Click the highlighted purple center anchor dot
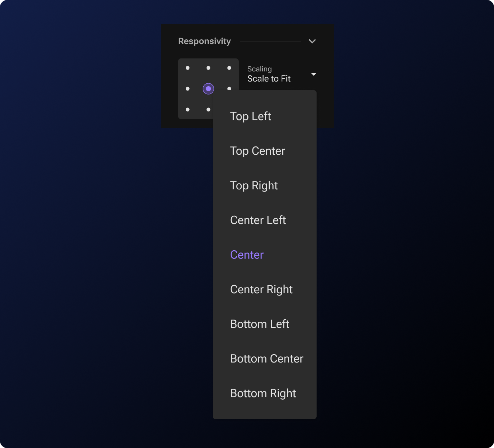The height and width of the screenshot is (448, 494). tap(208, 89)
